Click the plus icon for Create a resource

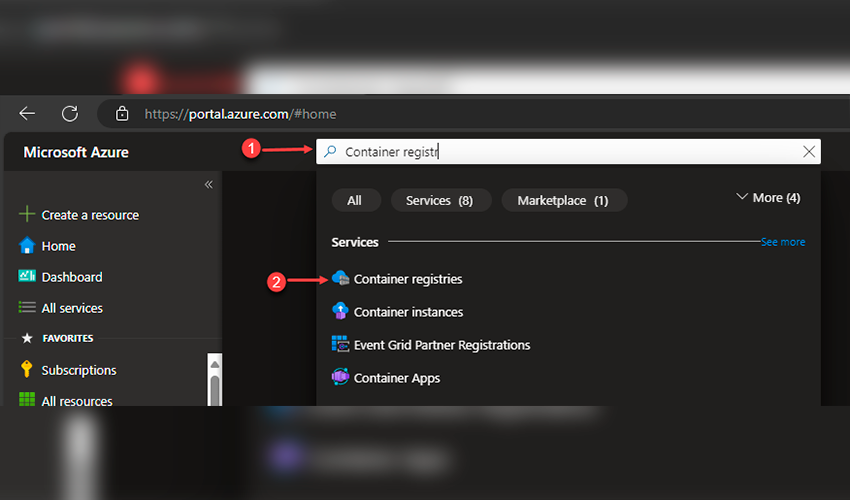pyautogui.click(x=27, y=214)
